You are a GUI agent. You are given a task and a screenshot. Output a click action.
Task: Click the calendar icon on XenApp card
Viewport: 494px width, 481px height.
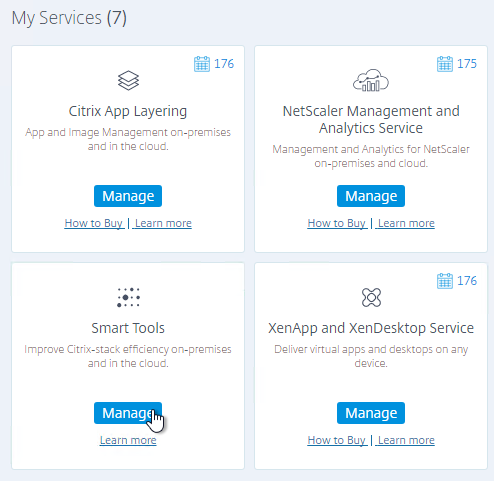(445, 281)
